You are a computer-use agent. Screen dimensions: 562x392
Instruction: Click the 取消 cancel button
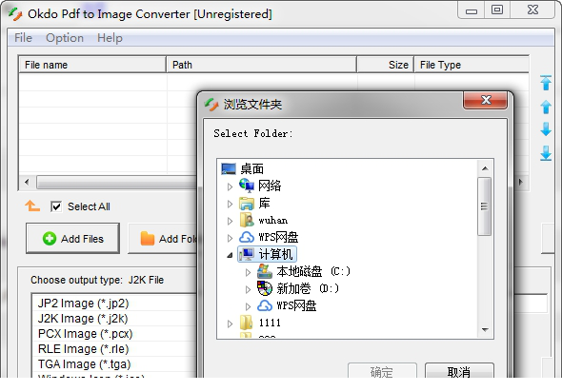[x=459, y=371]
